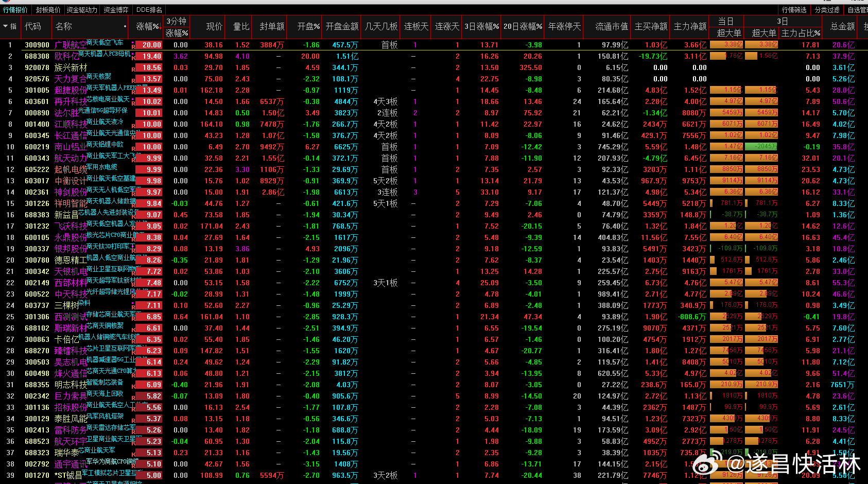Sort by the 现价 column header
Image resolution: width=868 pixels, height=484 pixels.
(214, 26)
